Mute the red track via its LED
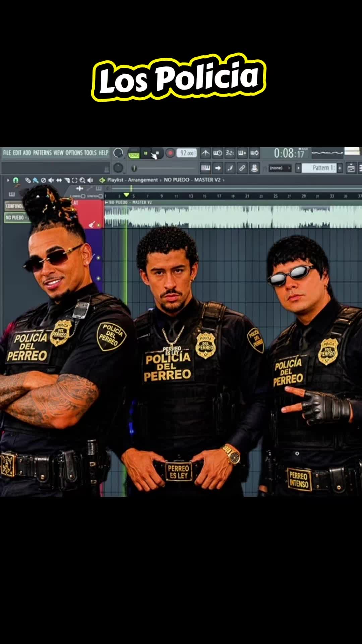 99,225
